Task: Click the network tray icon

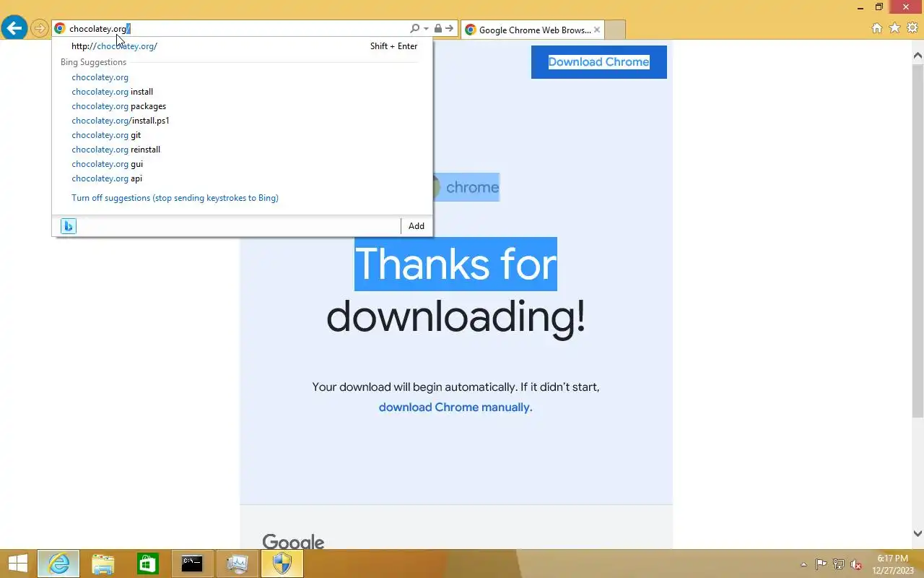Action: (839, 564)
